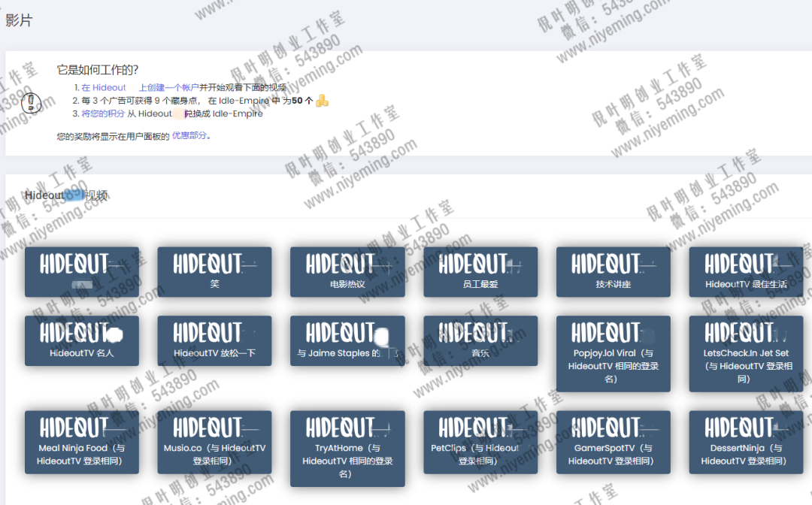
Task: Open the 优惠部分 link
Action: [191, 135]
